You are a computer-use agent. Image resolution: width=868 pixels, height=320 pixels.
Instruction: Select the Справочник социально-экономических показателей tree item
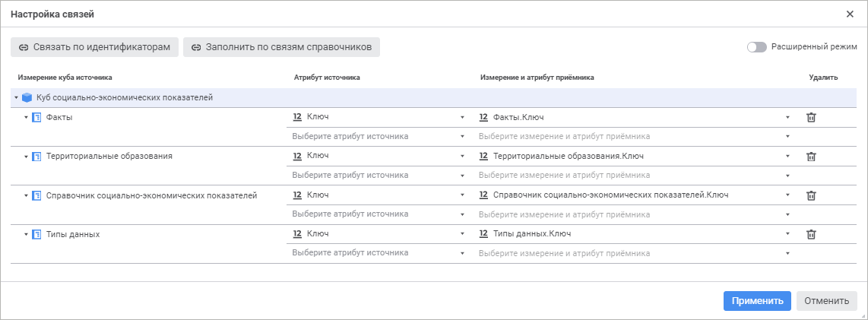pos(151,195)
